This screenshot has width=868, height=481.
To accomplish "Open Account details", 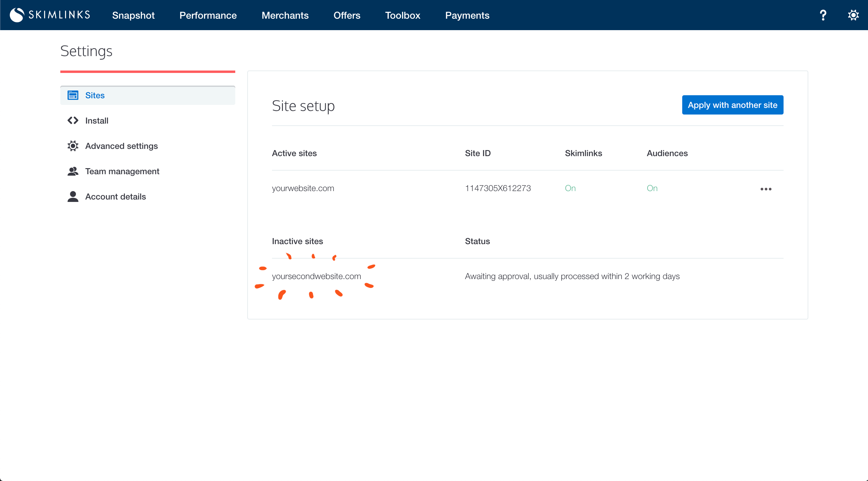I will click(115, 196).
